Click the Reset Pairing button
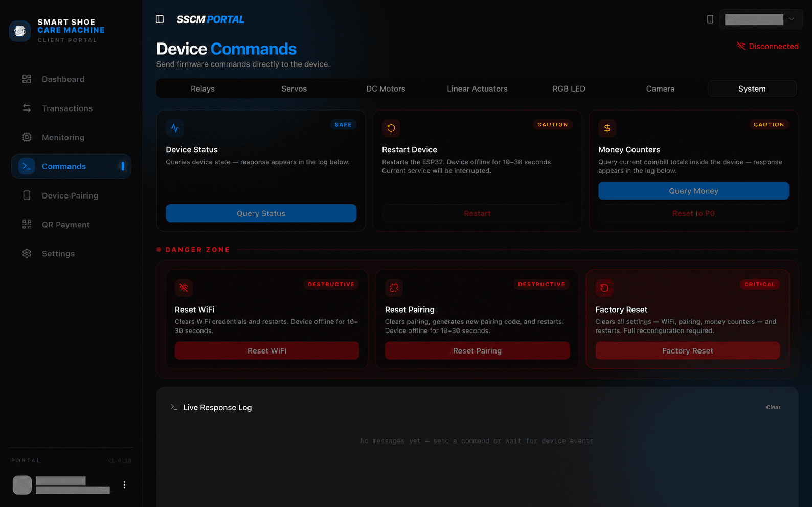 (477, 351)
